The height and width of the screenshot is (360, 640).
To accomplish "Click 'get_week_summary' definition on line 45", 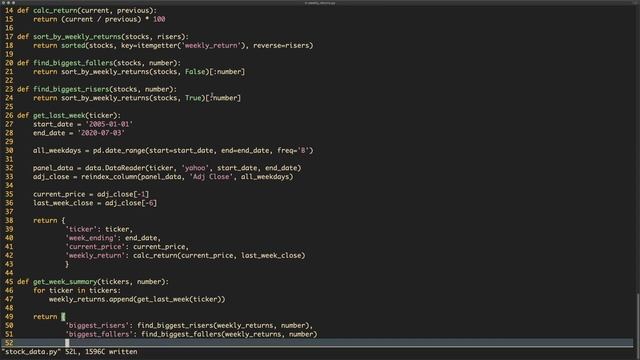I will (x=65, y=282).
